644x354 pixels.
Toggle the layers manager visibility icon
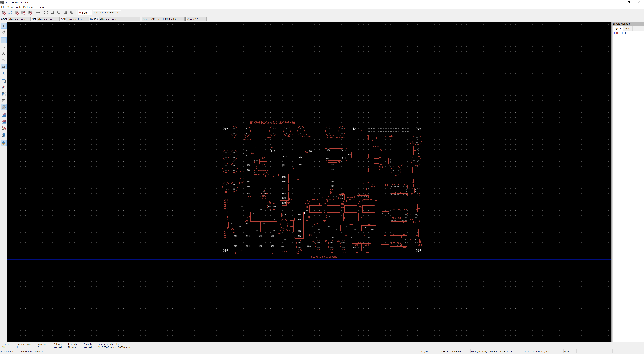[4, 143]
